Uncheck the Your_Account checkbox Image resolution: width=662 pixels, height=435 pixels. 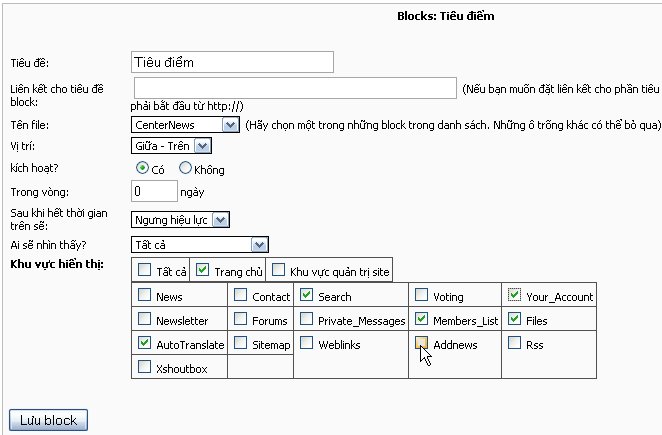pos(514,294)
